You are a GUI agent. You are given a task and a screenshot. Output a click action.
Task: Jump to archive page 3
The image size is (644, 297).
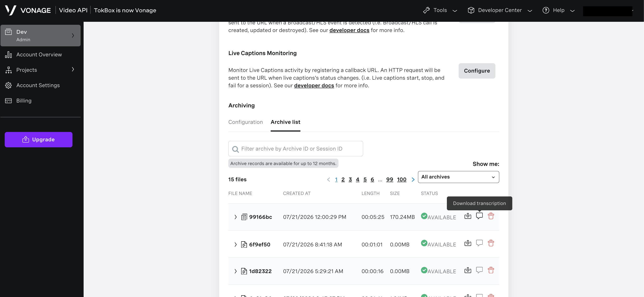[350, 179]
